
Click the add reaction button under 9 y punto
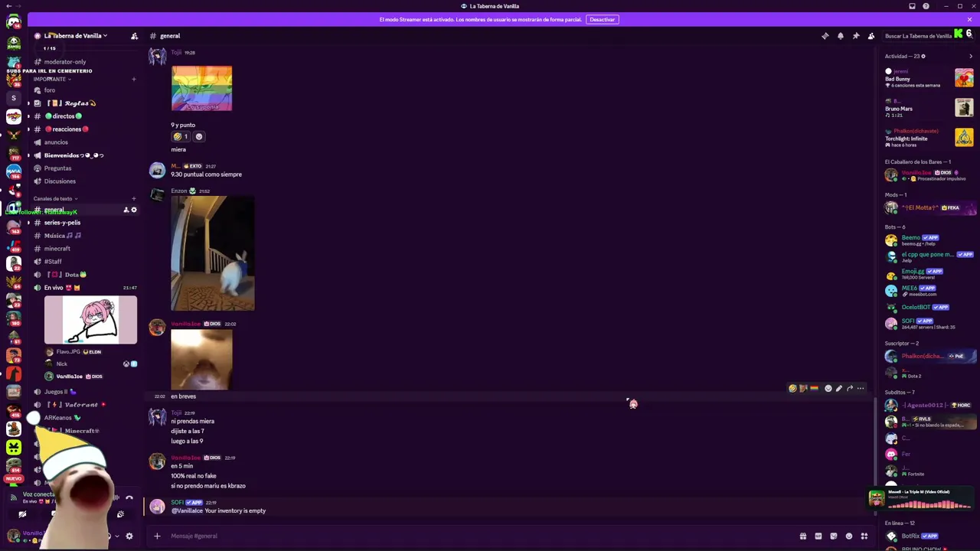click(x=199, y=137)
